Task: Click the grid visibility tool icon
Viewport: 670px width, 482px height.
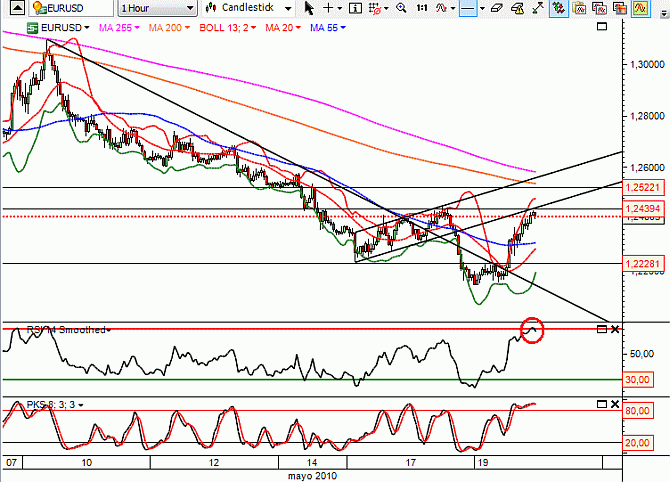Action: [375, 8]
